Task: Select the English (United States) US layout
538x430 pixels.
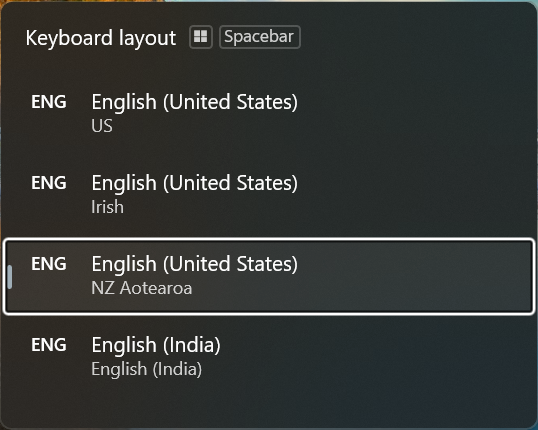Action: click(269, 113)
